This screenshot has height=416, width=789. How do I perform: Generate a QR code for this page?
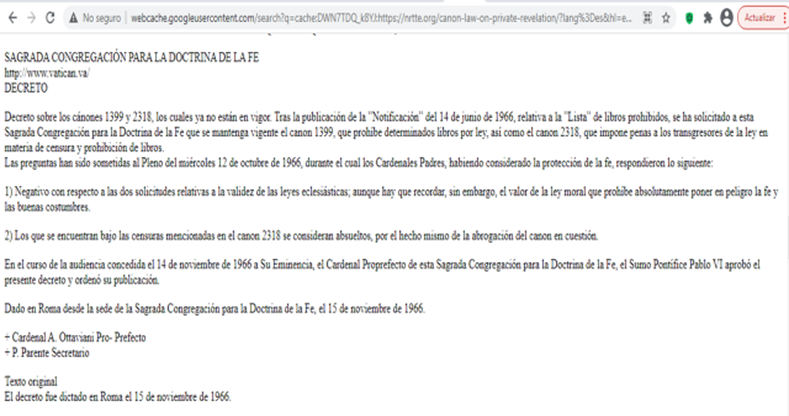coord(649,18)
